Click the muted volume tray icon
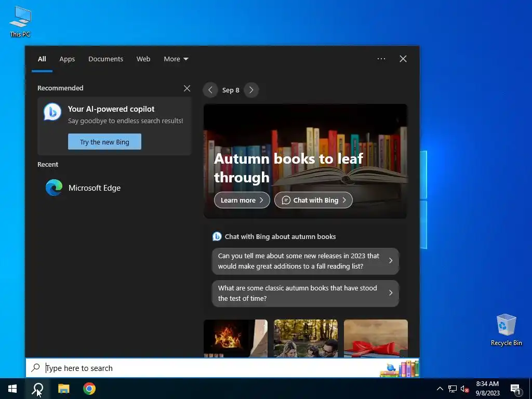The image size is (532, 399). coord(465,389)
